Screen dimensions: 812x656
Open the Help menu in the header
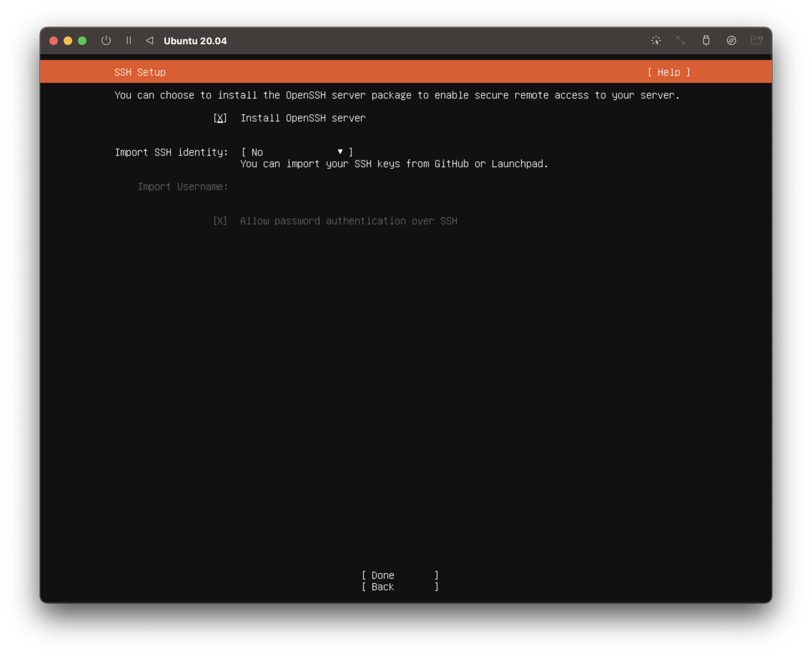pyautogui.click(x=669, y=72)
